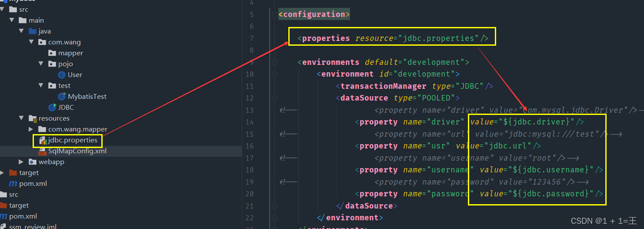Select the JDBC class icon in project tree

coord(52,107)
